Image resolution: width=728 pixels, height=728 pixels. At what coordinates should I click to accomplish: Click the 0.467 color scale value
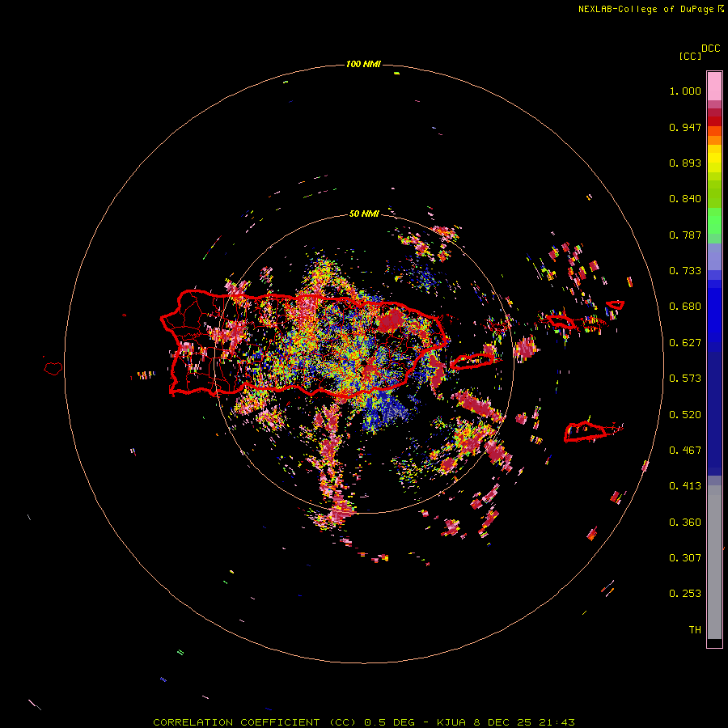point(685,451)
